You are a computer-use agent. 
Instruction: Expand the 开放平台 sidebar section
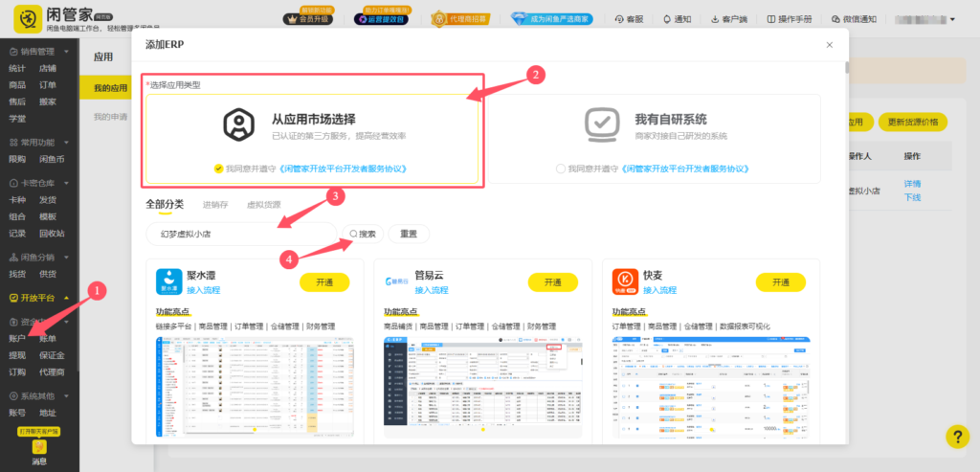[x=66, y=298]
